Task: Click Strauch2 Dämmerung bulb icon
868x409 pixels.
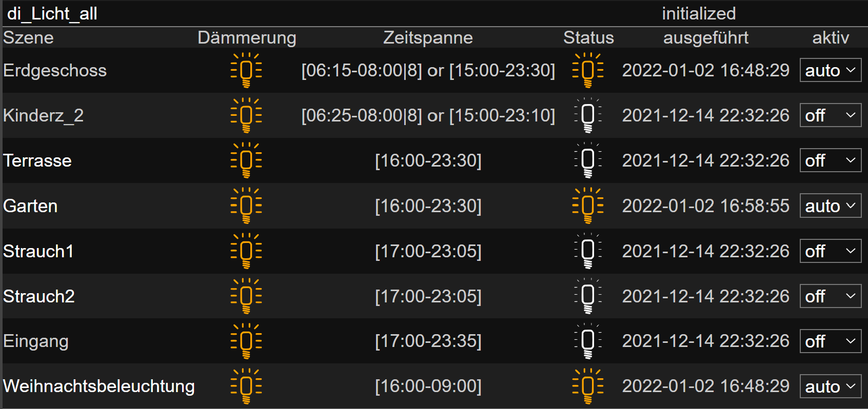Action: coord(246,296)
